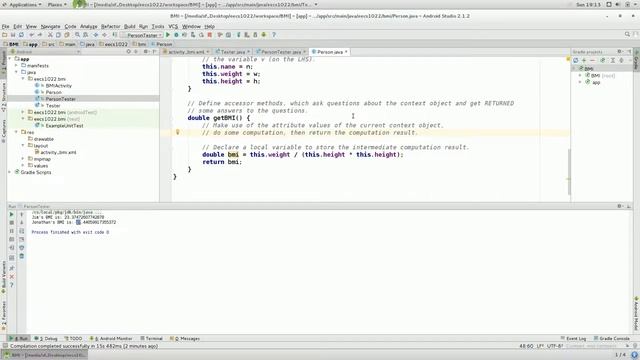Select BMIActivity in the project tree
Viewport: 640px width, 360px height.
coord(58,86)
